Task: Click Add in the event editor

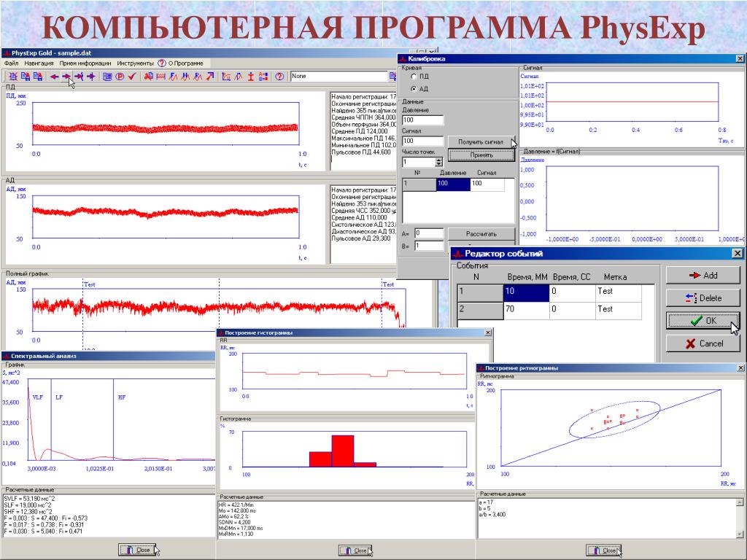Action: 703,275
